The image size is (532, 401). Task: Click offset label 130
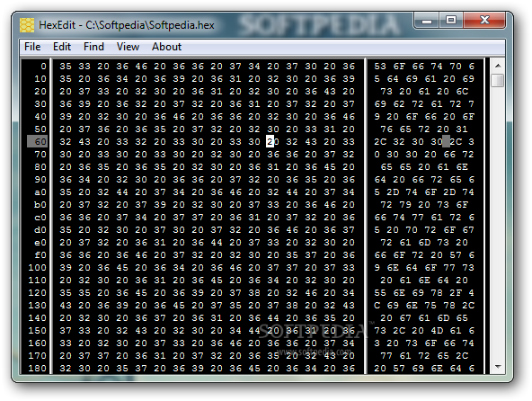click(38, 306)
